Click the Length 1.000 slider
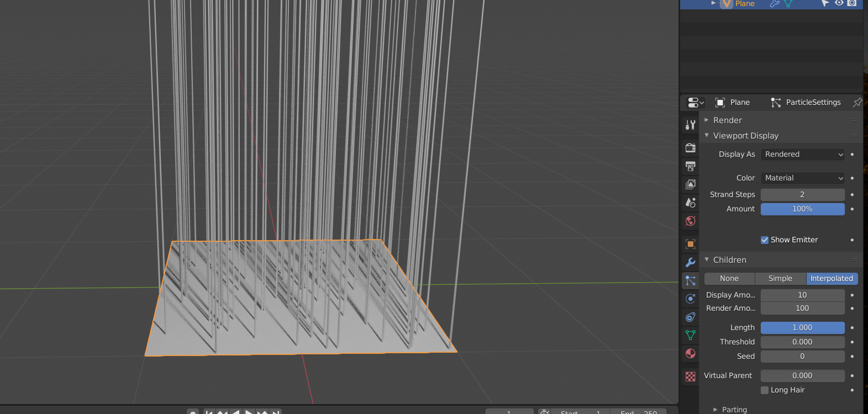 803,328
